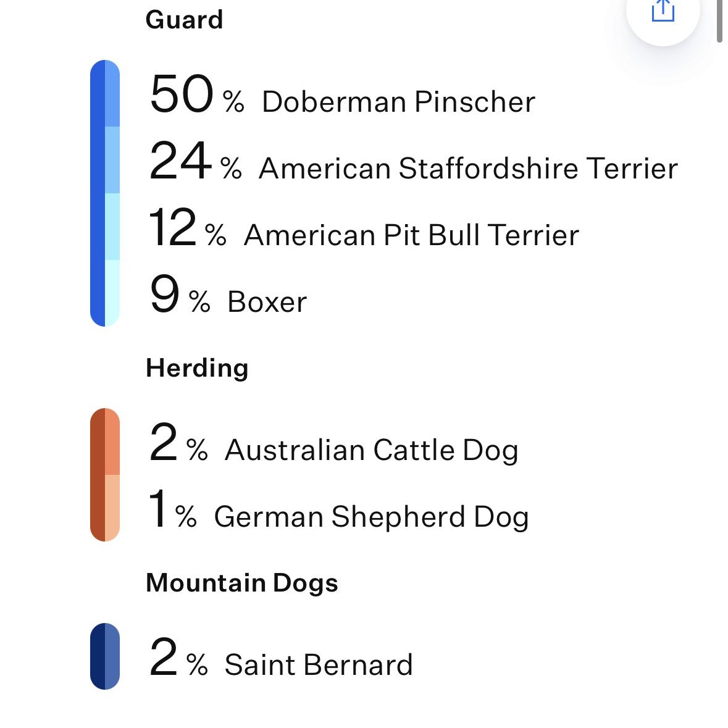The image size is (728, 728).
Task: Click the Boxer pale cyan color segment
Action: 112,293
